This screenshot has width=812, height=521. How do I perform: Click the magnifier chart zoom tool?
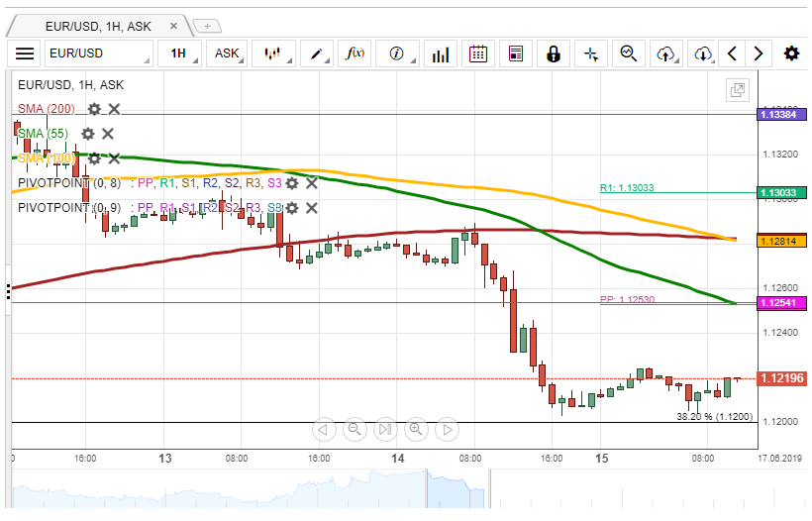coord(628,53)
